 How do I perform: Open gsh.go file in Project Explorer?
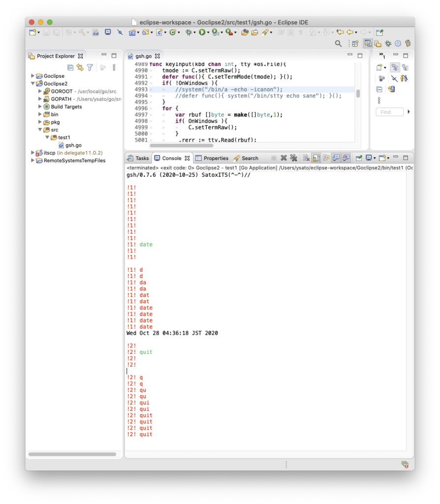click(73, 145)
